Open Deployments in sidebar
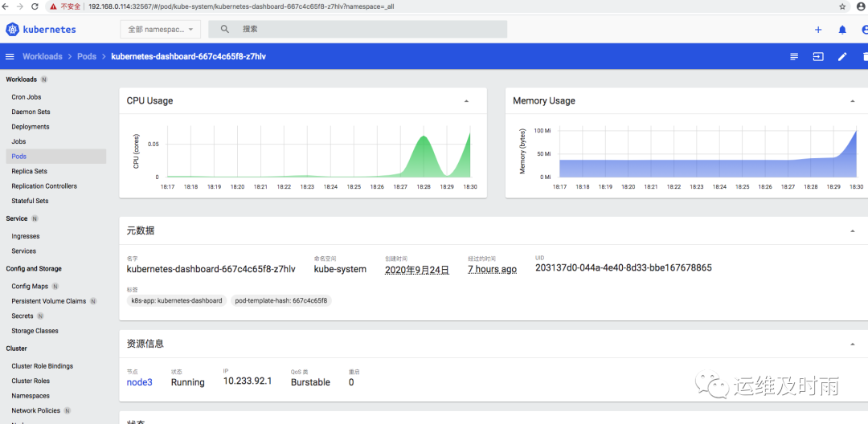 tap(31, 127)
